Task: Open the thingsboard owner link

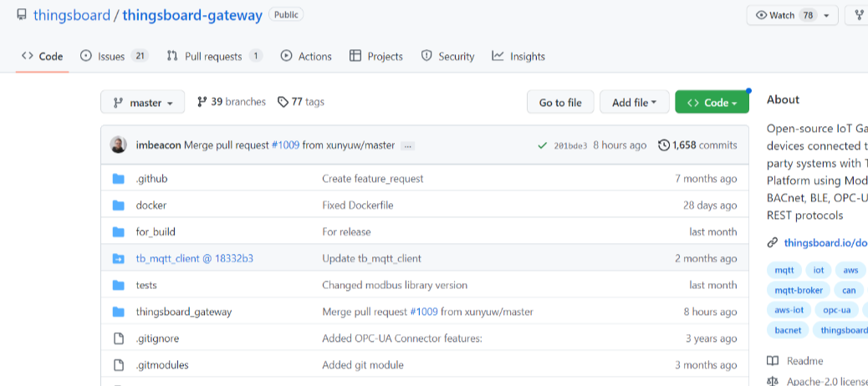Action: pyautogui.click(x=72, y=15)
